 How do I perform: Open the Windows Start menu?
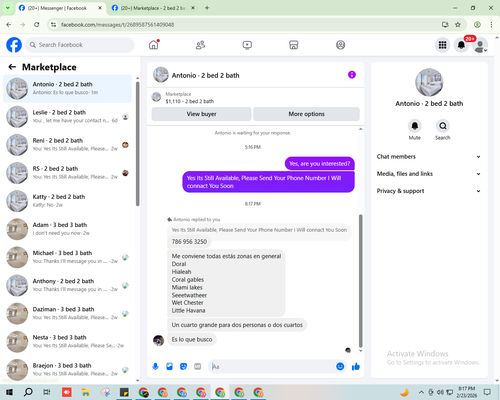tap(9, 392)
